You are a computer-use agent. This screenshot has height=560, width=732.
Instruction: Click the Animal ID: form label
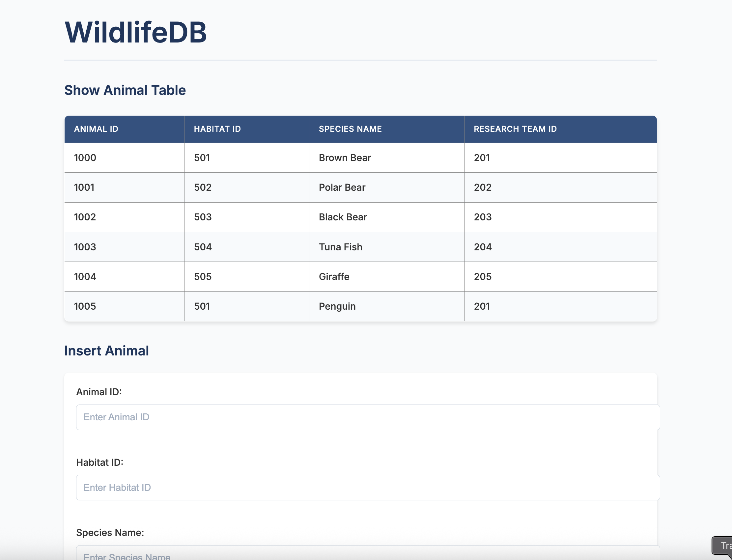(99, 392)
